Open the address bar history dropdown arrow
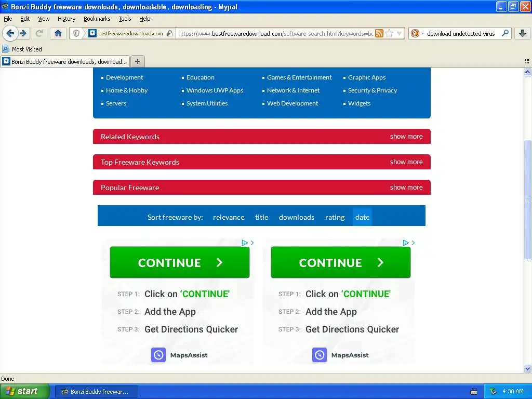This screenshot has width=532, height=399. (x=400, y=33)
